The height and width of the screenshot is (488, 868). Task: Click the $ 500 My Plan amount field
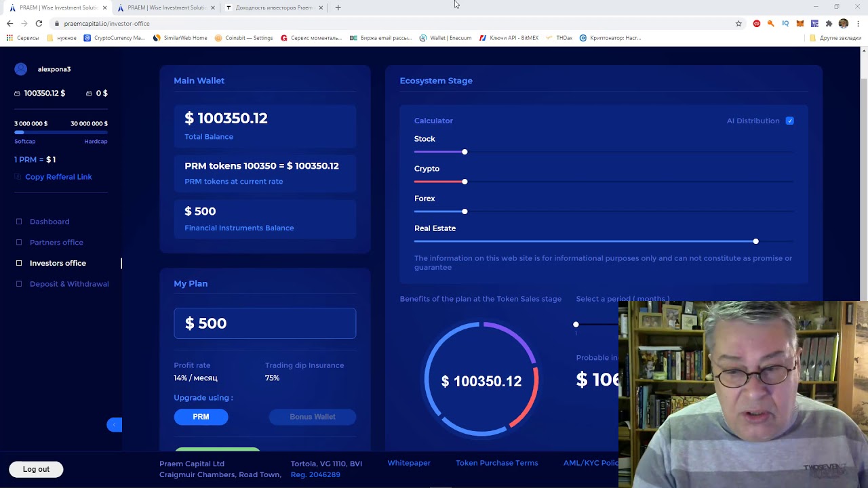click(x=264, y=323)
